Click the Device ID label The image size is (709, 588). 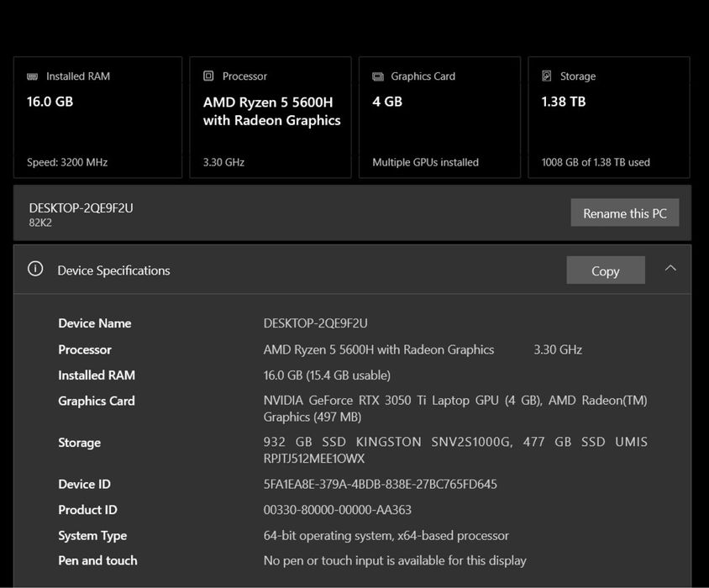84,485
